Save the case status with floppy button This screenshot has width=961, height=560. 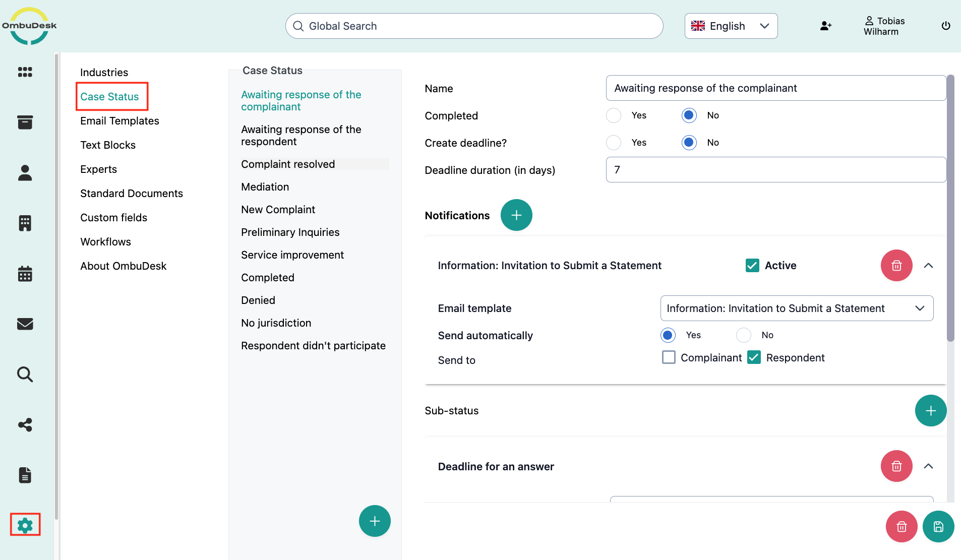(938, 527)
